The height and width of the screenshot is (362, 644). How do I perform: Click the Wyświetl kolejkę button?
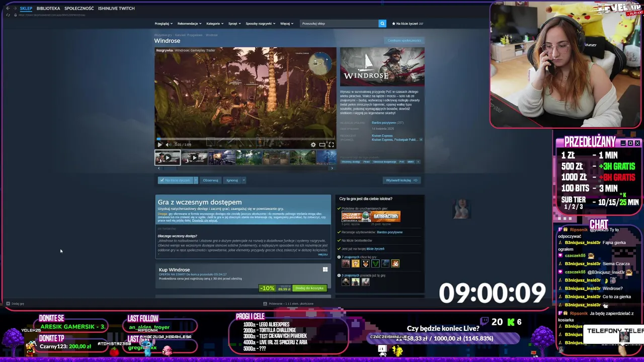401,180
